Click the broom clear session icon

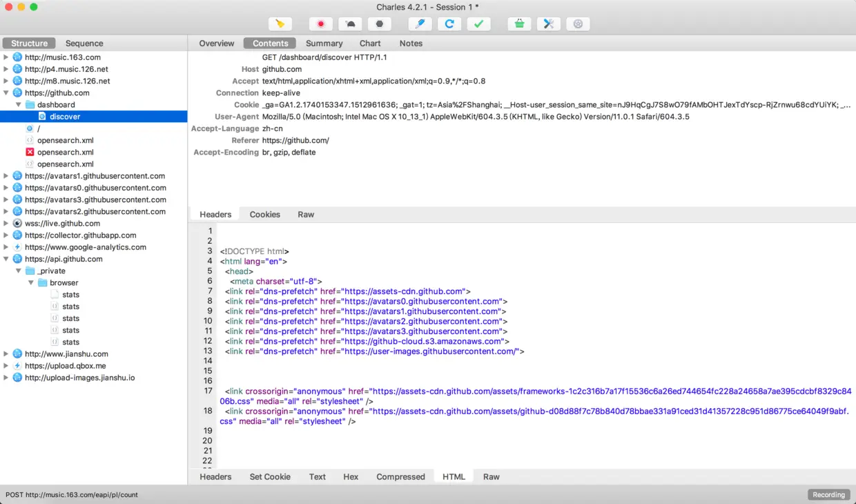[x=280, y=24]
